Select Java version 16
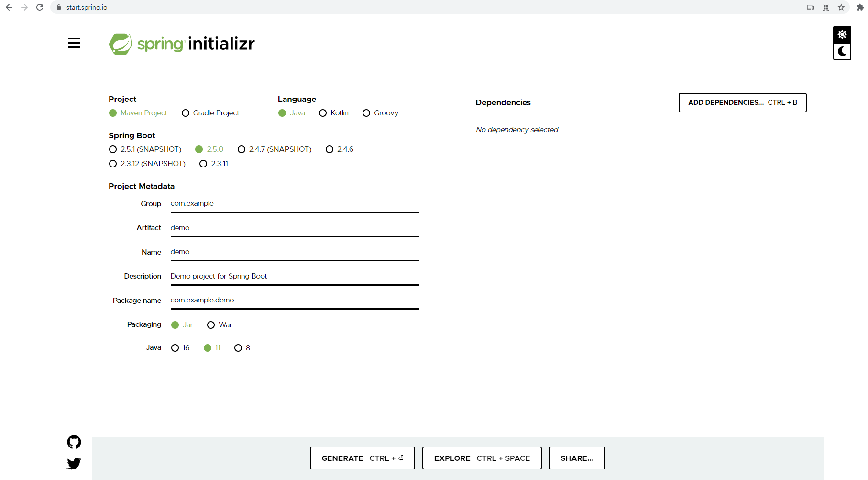 click(180, 348)
